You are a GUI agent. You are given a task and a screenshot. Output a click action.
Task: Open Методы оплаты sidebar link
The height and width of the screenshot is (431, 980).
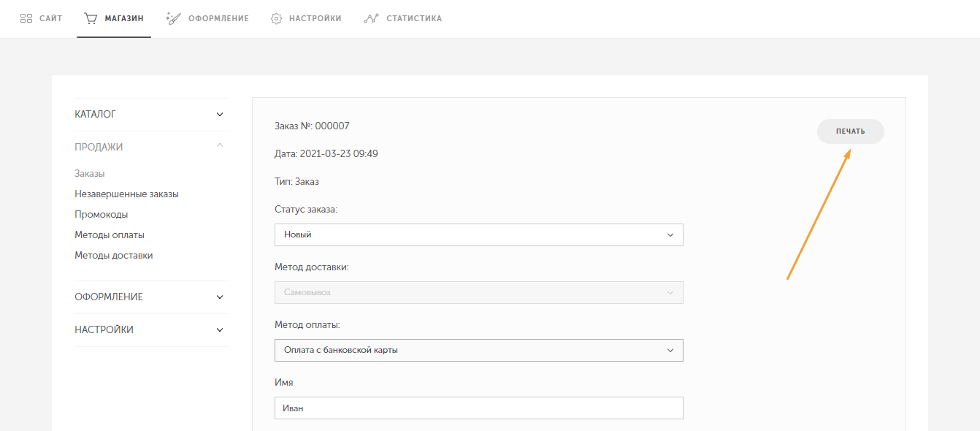pos(110,235)
